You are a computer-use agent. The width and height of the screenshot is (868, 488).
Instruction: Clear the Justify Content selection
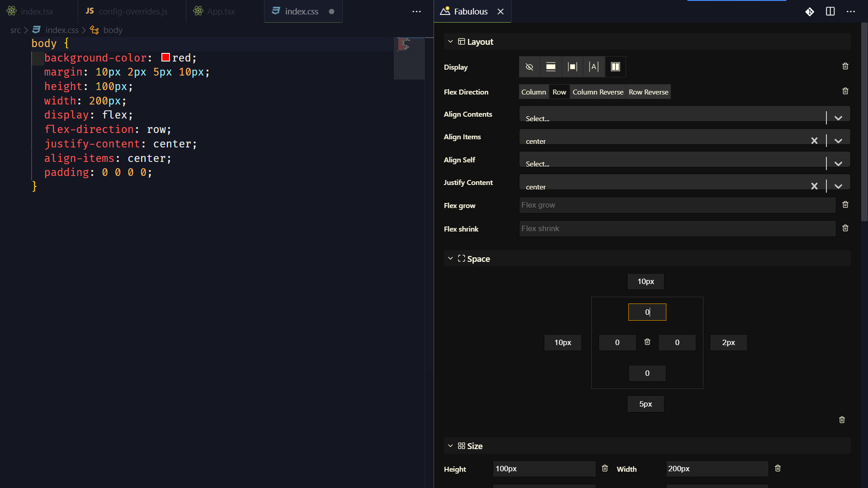tap(814, 186)
